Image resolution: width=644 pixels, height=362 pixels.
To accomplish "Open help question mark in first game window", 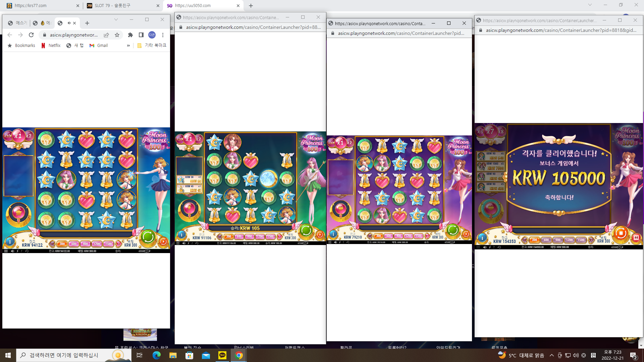I will (22, 251).
